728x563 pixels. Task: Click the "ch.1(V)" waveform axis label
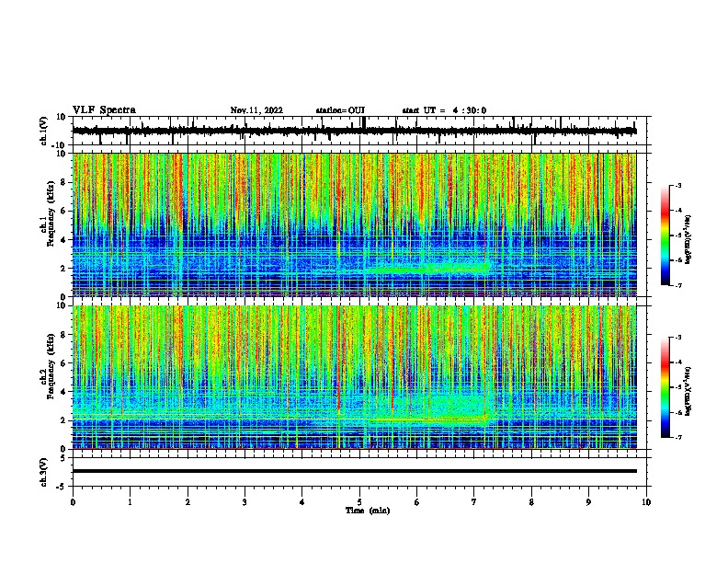44,131
